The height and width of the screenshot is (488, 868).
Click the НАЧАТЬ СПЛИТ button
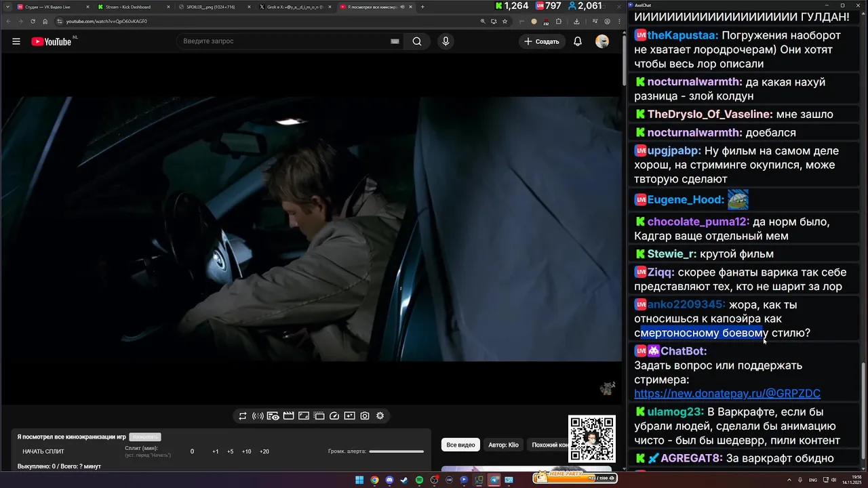click(x=43, y=451)
